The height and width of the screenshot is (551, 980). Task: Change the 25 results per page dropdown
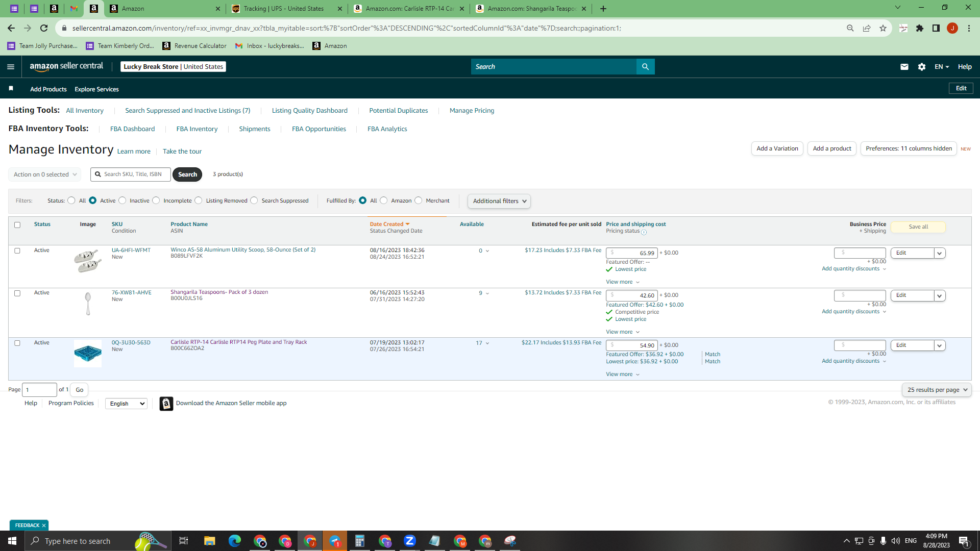pyautogui.click(x=937, y=390)
